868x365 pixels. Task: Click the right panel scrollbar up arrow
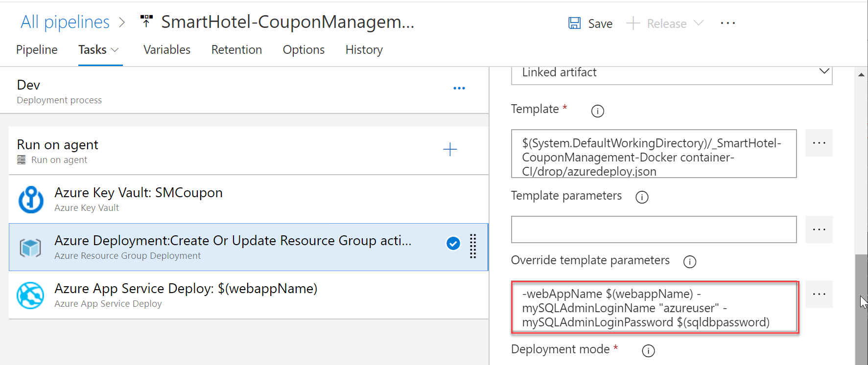pos(861,75)
